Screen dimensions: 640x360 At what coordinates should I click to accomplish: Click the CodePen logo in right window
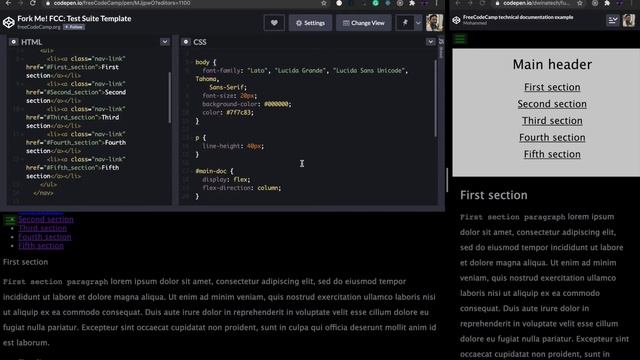click(x=456, y=20)
